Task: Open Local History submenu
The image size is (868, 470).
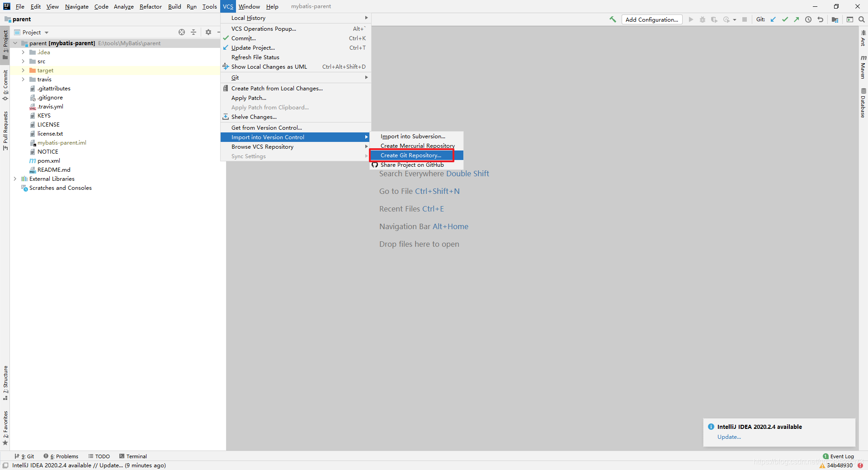Action: [296, 18]
